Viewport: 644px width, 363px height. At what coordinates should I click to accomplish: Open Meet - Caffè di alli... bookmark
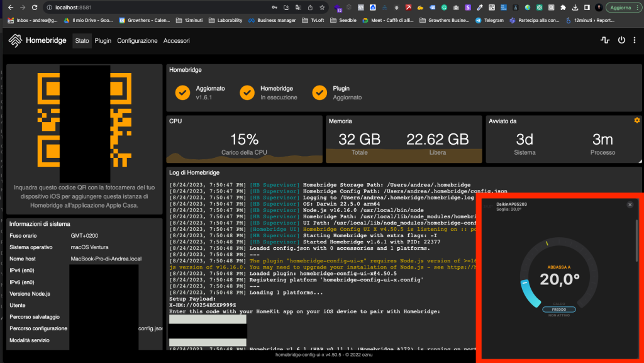point(388,20)
